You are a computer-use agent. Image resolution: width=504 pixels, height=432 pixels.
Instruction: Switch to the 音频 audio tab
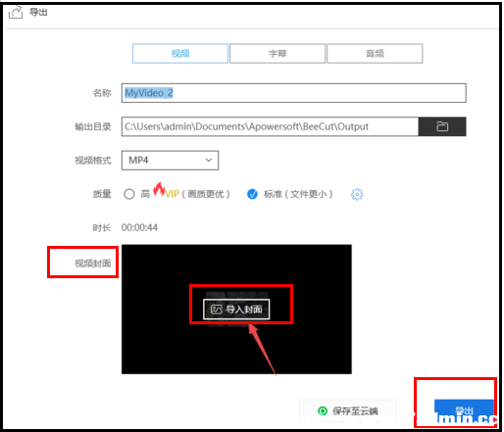[x=375, y=54]
